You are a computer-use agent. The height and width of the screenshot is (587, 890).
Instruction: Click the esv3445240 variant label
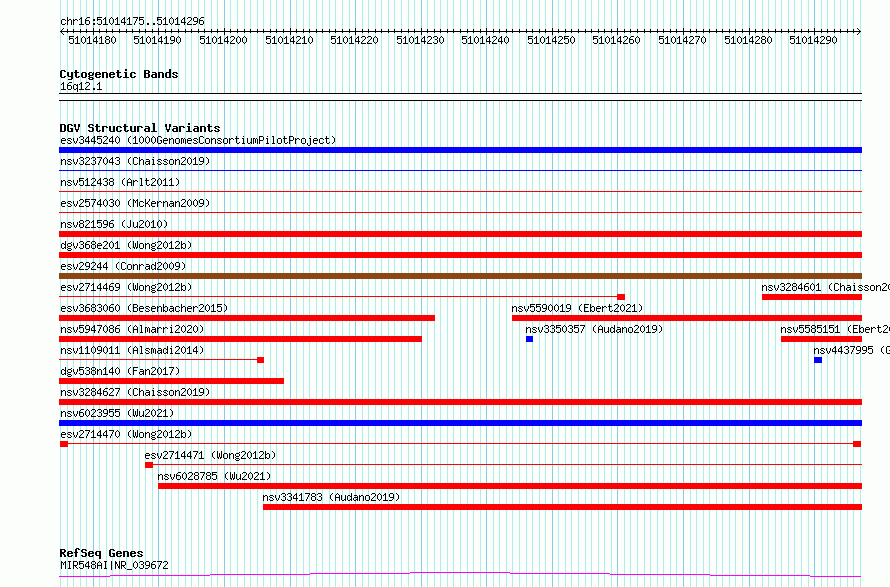pos(198,140)
